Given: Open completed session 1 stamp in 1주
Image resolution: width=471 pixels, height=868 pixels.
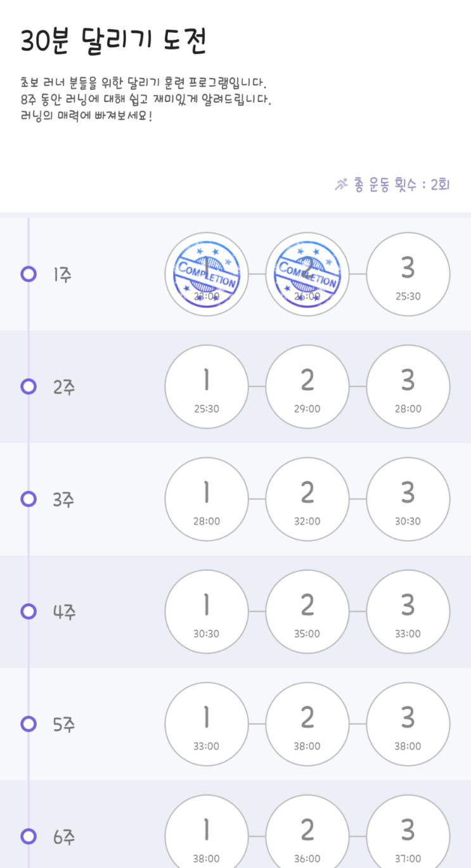Looking at the screenshot, I should [206, 274].
